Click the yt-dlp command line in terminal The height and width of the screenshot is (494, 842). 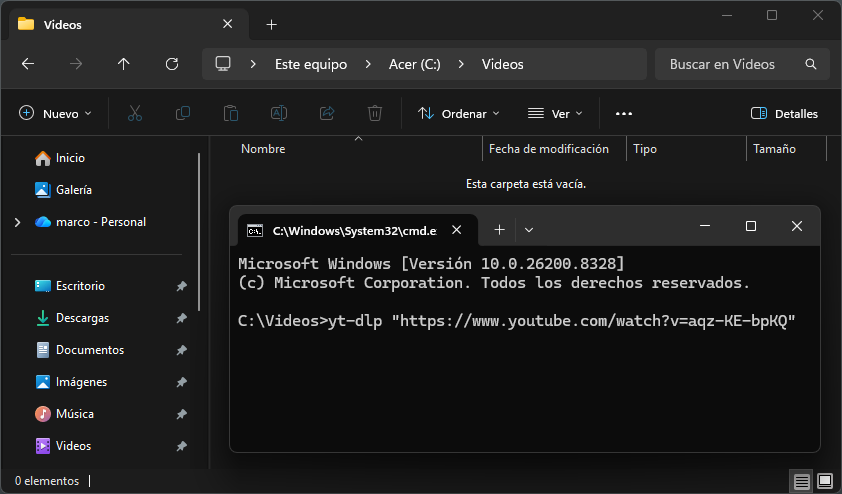(517, 321)
